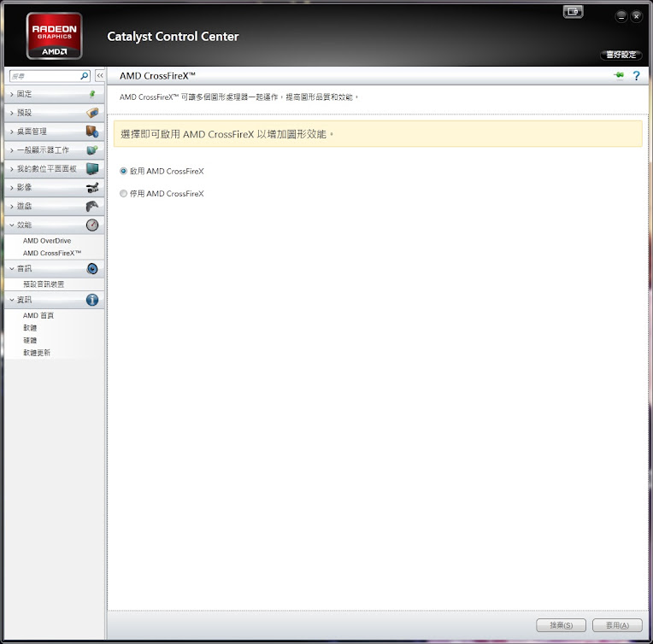Click the 我的數位平面面板 monitor icon
653x644 pixels.
pos(92,168)
